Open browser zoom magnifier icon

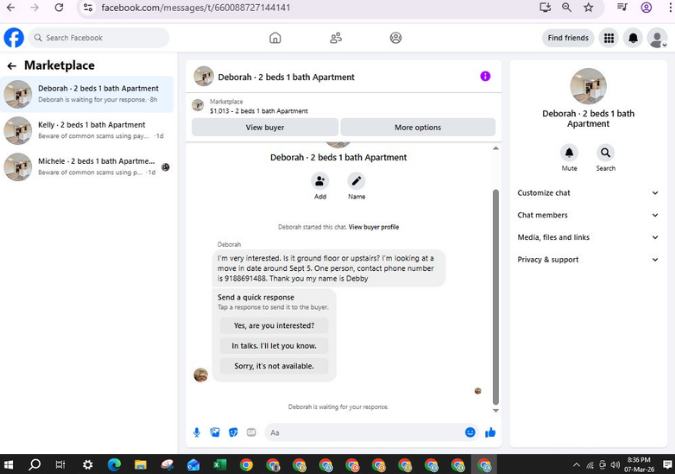click(x=567, y=7)
